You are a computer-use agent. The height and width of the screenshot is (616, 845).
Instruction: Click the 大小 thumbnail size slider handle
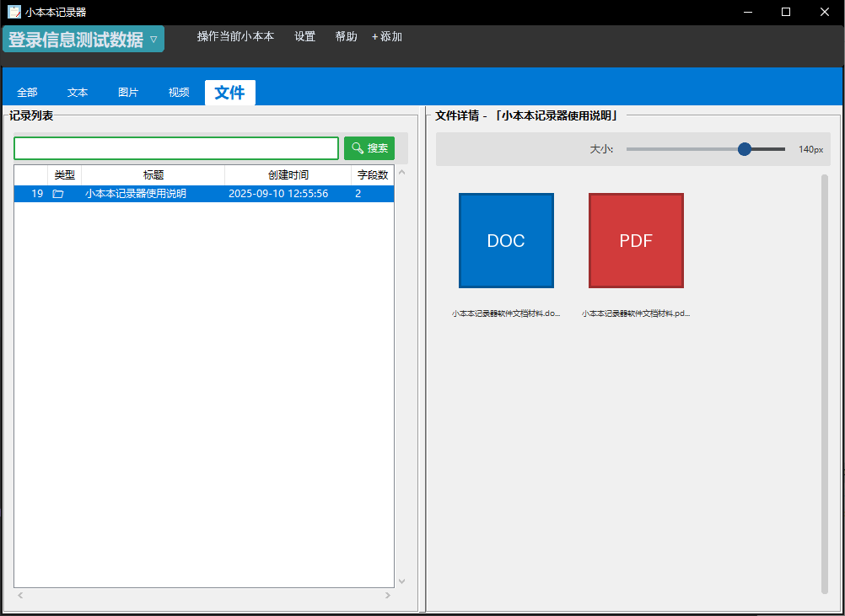(x=744, y=149)
